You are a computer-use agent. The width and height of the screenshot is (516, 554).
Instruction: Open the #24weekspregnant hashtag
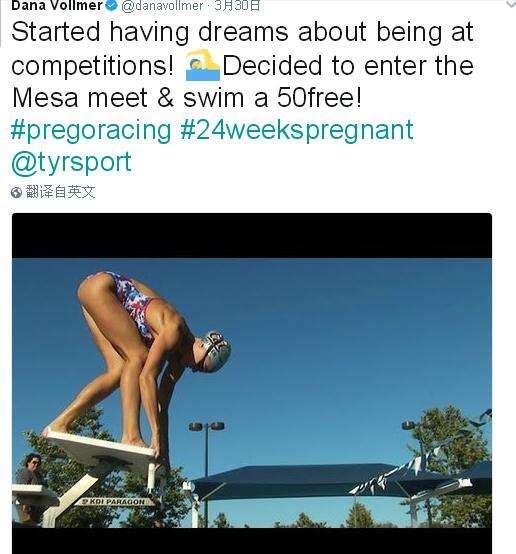297,130
